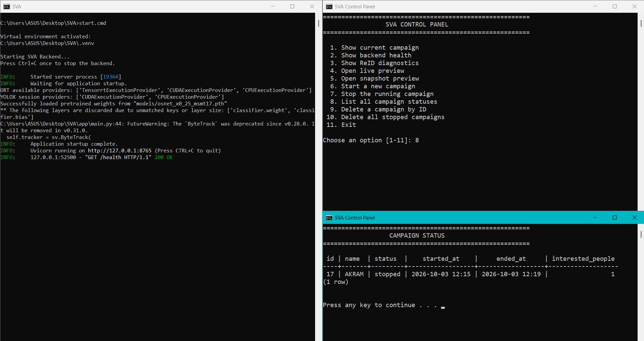This screenshot has width=644, height=341.
Task: Click the console icon in the teal SVA Control Panel title bar
Action: [x=329, y=218]
